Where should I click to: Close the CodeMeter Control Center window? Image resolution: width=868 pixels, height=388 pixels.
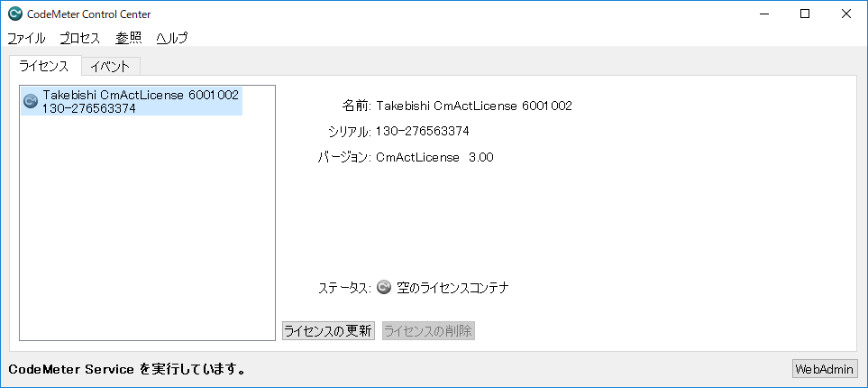(x=846, y=14)
